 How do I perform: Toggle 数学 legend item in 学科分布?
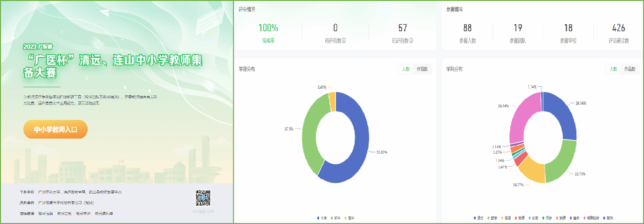click(x=489, y=218)
